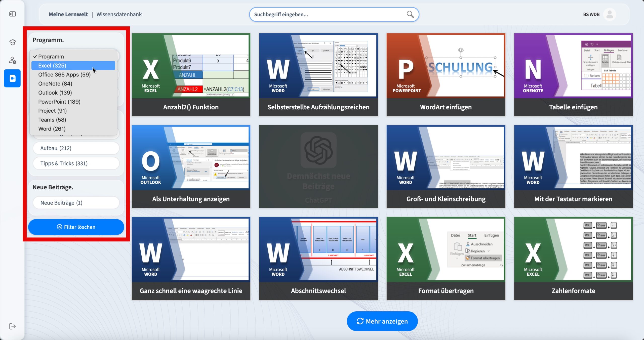Viewport: 644px width, 340px height.
Task: Click the Mehr anzeigen button
Action: click(382, 321)
